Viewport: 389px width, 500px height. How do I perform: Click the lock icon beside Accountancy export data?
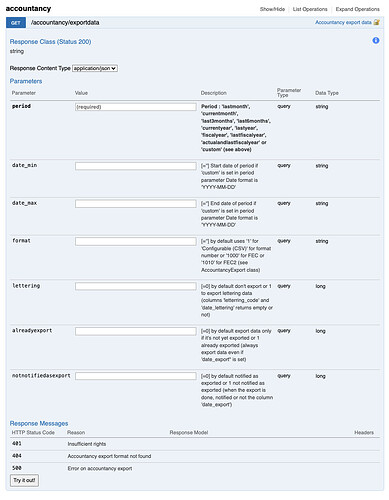[376, 22]
